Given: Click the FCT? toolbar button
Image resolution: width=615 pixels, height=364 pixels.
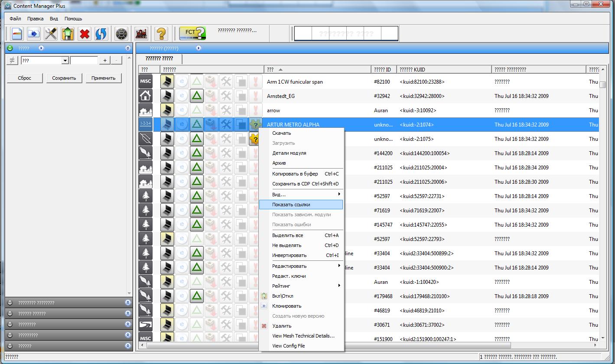Looking at the screenshot, I should pos(192,33).
